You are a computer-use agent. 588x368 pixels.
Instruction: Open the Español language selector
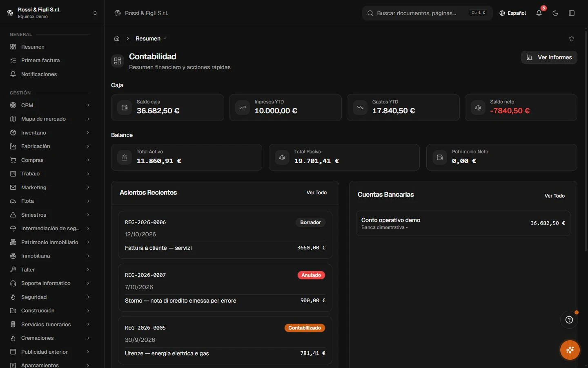tap(512, 13)
